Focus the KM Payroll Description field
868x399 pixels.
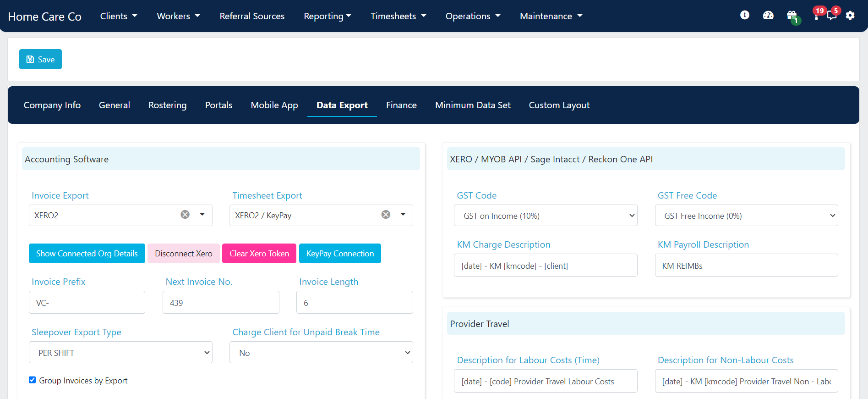click(x=747, y=265)
